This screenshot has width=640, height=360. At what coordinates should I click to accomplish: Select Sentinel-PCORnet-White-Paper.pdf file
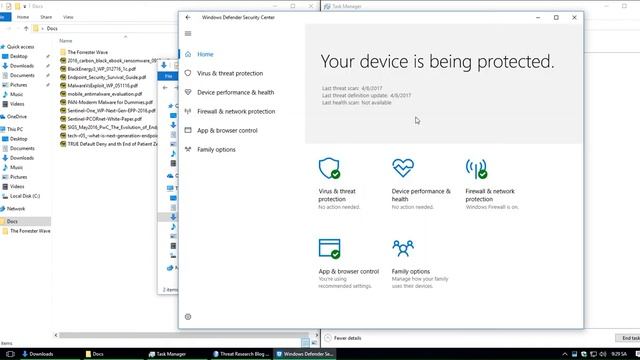104,119
